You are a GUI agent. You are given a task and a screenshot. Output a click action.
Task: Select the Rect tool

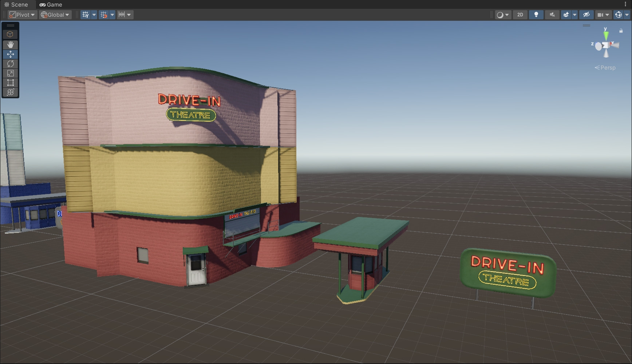click(x=10, y=83)
